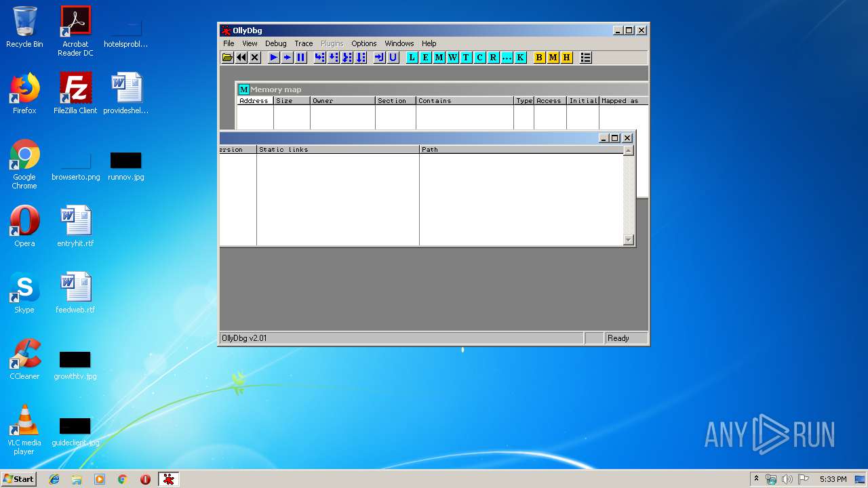Image resolution: width=868 pixels, height=488 pixels.
Task: Open the Trace menu
Action: (x=303, y=43)
